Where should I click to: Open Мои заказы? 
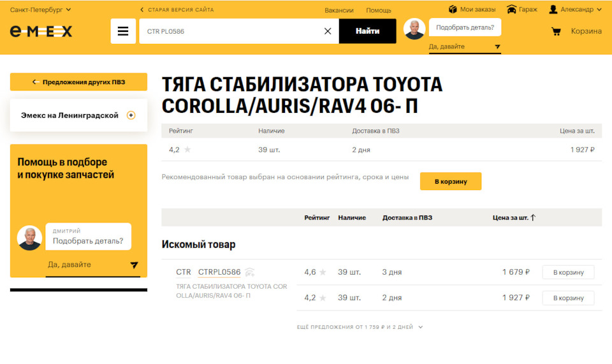tap(477, 10)
